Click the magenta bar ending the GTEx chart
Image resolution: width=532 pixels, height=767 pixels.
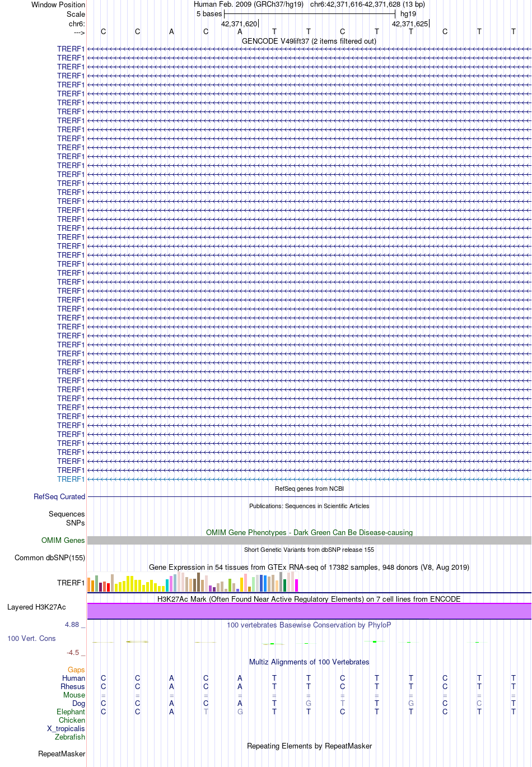[x=296, y=585]
